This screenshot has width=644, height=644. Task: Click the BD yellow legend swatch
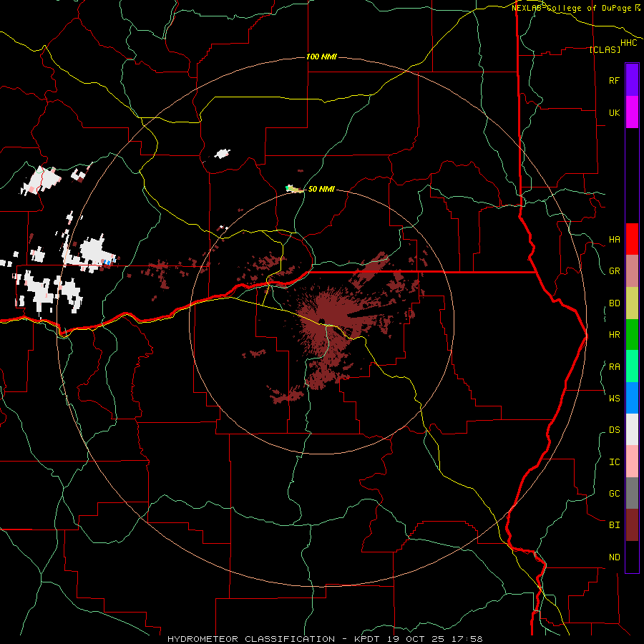pyautogui.click(x=632, y=303)
